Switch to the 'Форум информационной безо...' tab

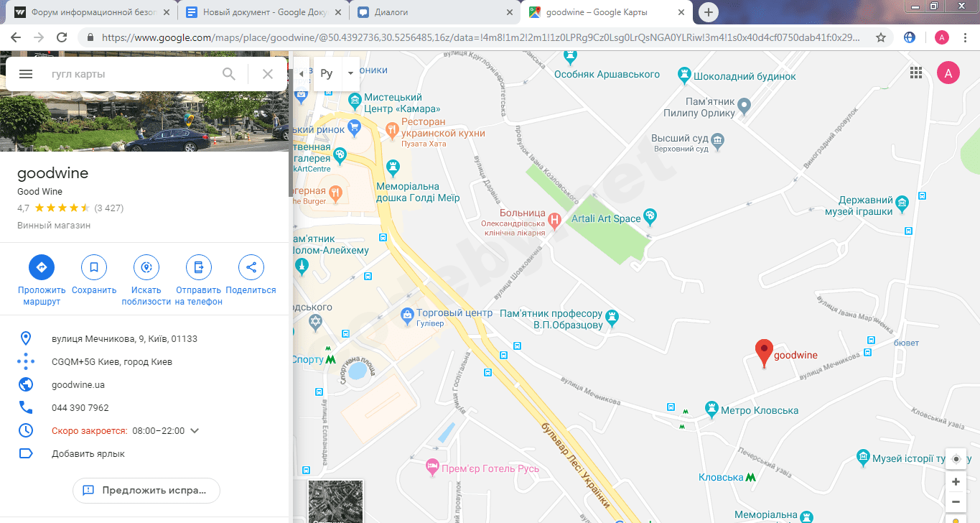(x=90, y=12)
